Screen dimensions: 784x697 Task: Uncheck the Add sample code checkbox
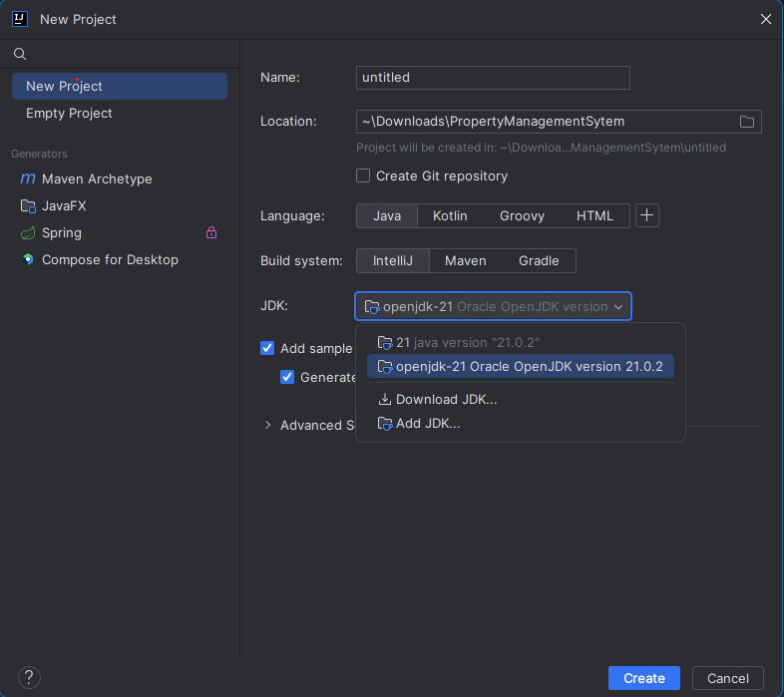(267, 348)
